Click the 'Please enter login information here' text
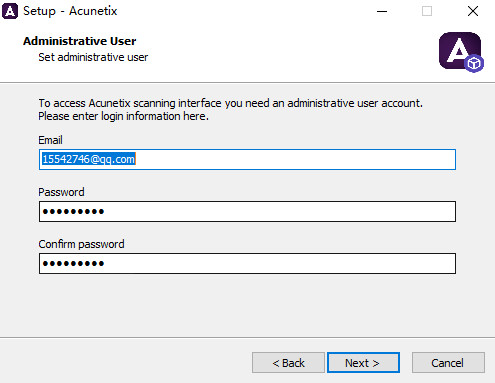The height and width of the screenshot is (383, 495). 123,116
